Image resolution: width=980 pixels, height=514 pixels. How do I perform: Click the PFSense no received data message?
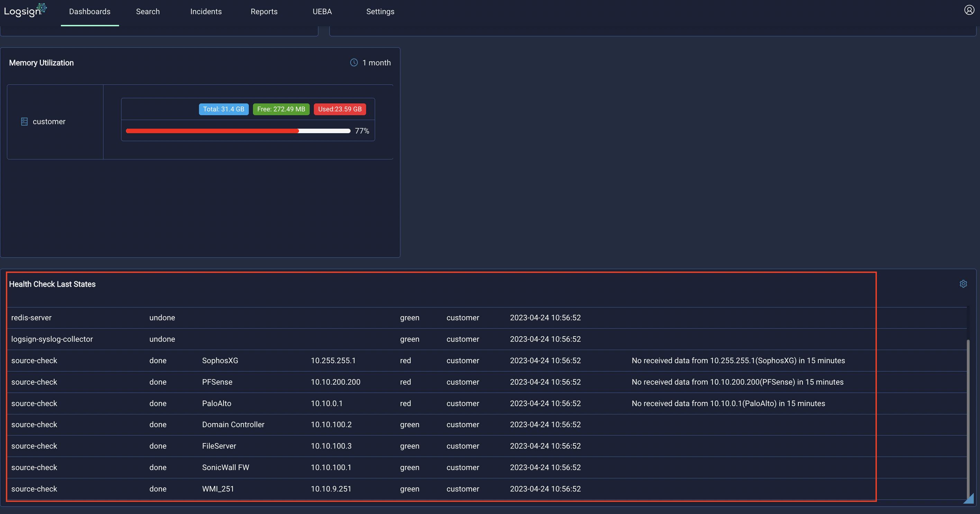pos(737,382)
